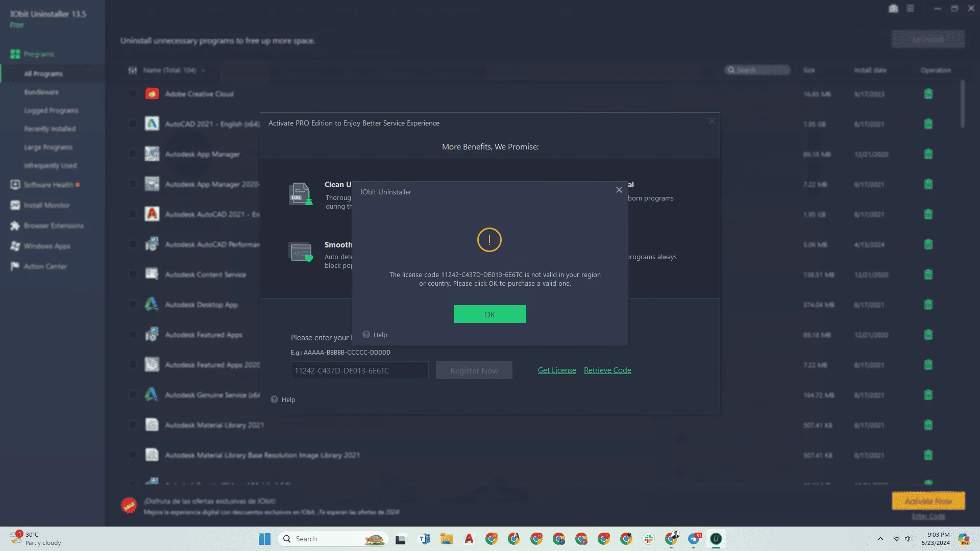Viewport: 980px width, 551px height.
Task: Check the Autodesk Material Library 2021 checkbox
Action: tap(132, 425)
